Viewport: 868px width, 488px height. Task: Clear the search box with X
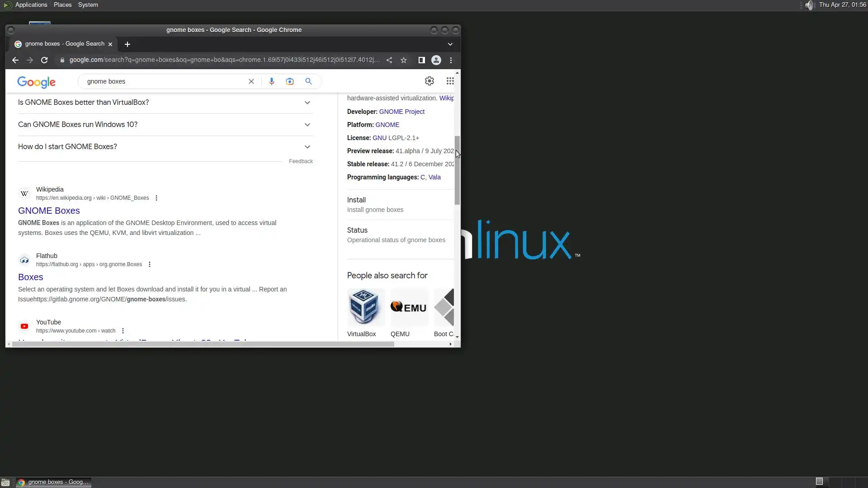click(x=251, y=81)
